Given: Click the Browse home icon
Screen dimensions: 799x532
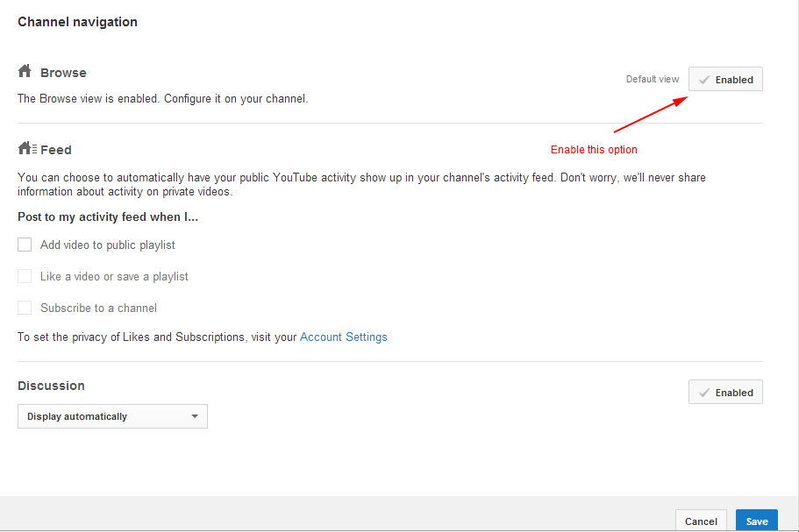Looking at the screenshot, I should pos(25,72).
